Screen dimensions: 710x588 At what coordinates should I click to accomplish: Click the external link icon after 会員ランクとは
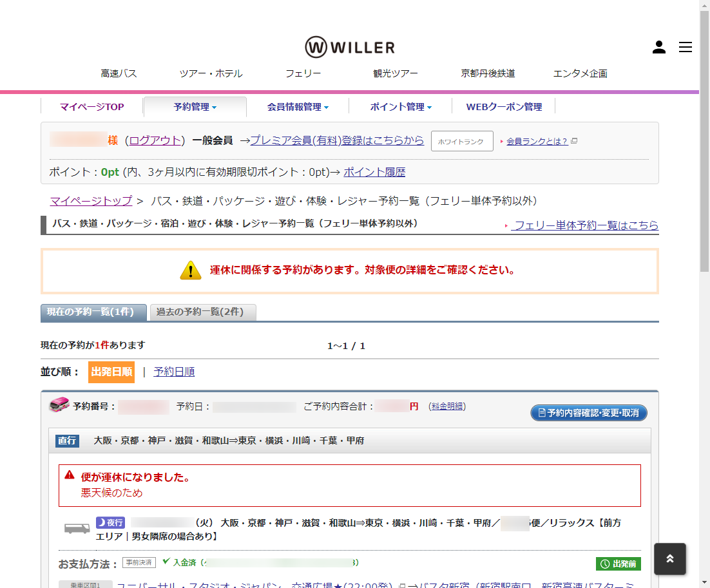[x=574, y=141]
